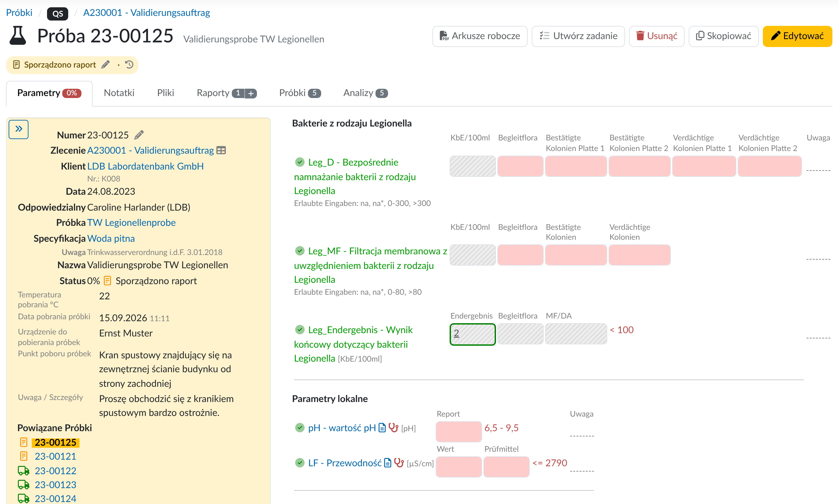Go to Próbki breadcrumb link
This screenshot has width=839, height=504.
coord(19,13)
